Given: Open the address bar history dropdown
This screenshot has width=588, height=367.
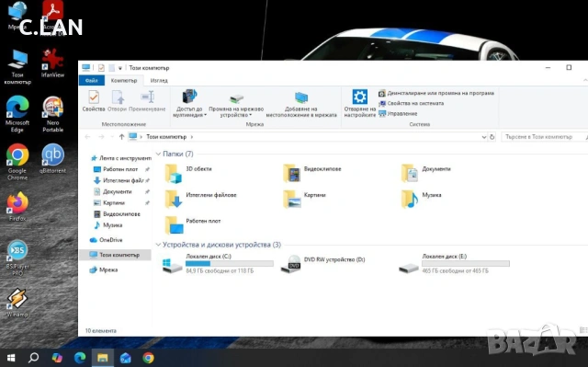Looking at the screenshot, I should (x=484, y=137).
